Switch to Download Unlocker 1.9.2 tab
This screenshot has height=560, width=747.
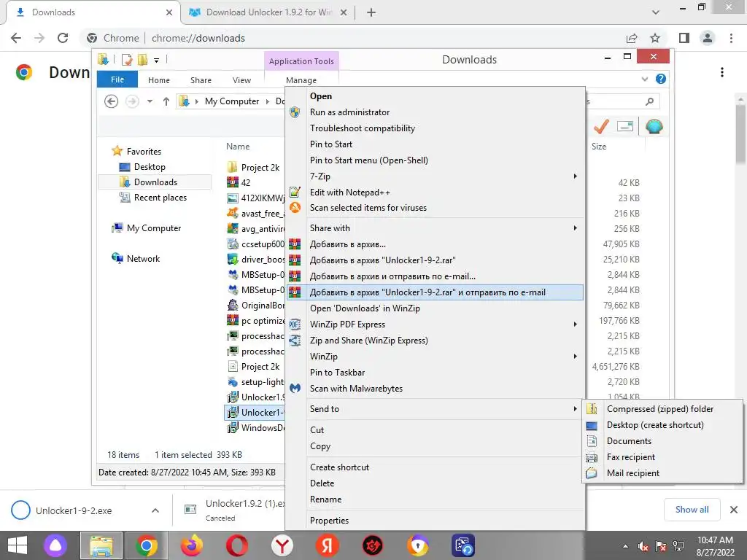pyautogui.click(x=268, y=12)
